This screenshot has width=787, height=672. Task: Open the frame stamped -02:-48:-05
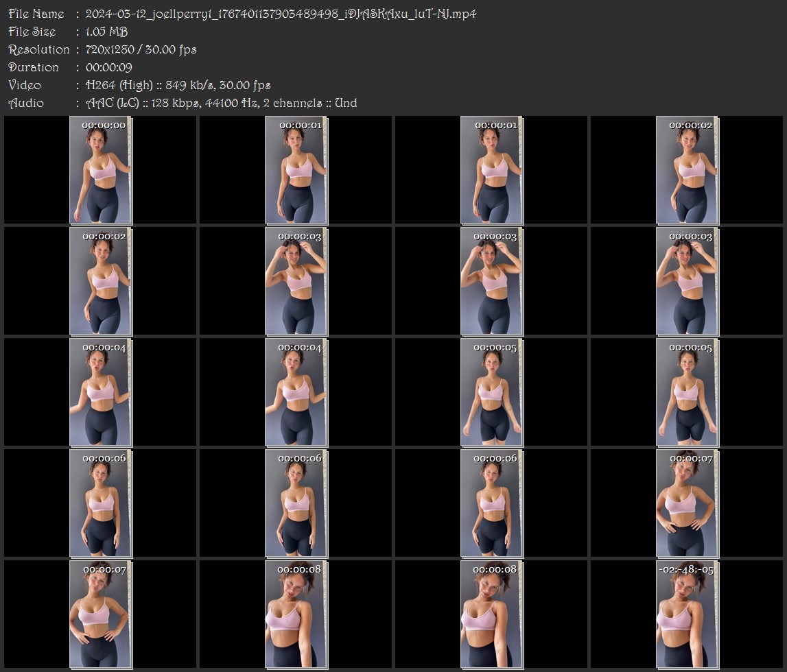point(687,614)
